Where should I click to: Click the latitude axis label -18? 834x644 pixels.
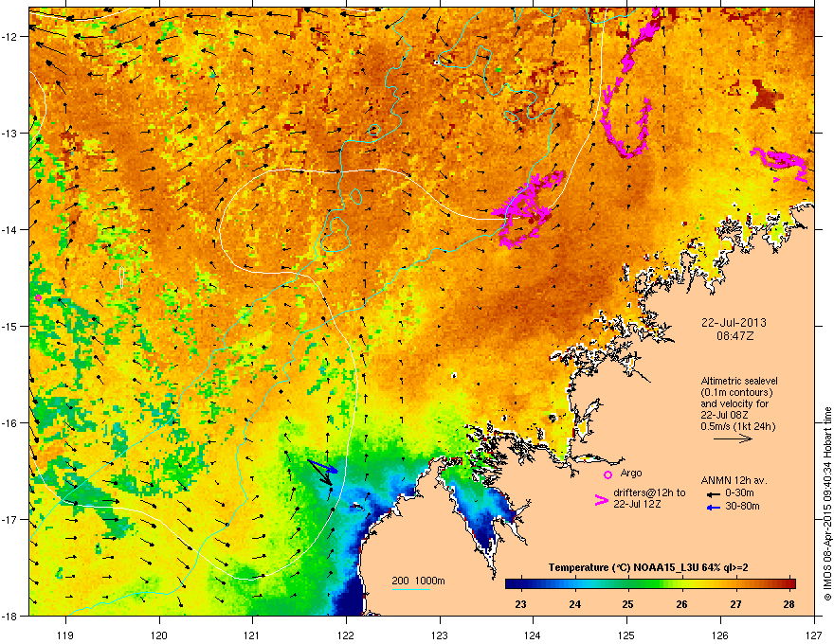[x=9, y=616]
